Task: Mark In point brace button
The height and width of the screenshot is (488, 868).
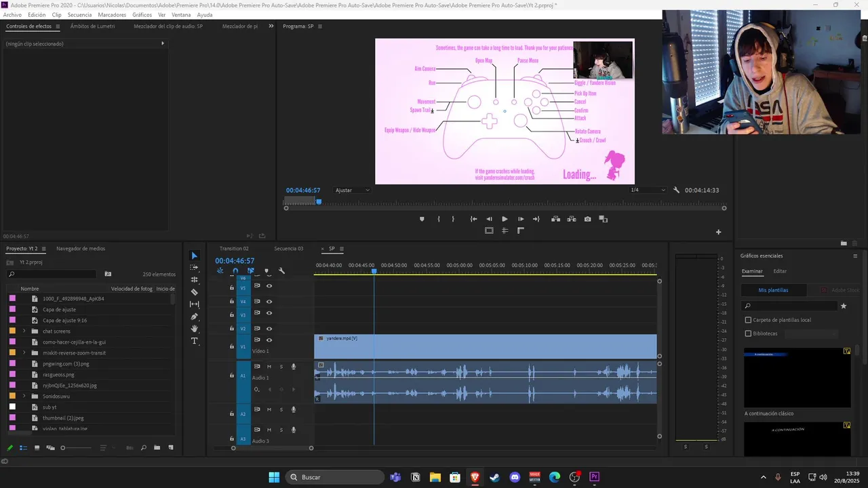Action: pyautogui.click(x=439, y=219)
